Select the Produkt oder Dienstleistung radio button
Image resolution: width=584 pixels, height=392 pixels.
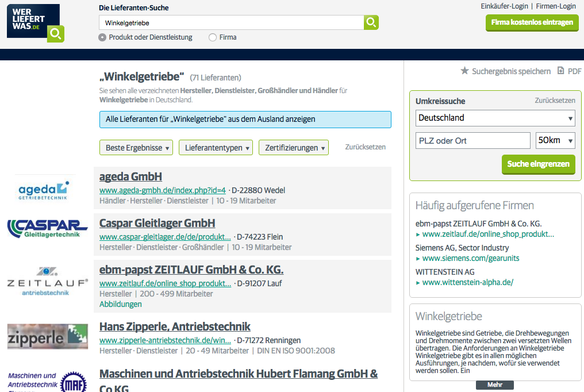[x=102, y=37]
